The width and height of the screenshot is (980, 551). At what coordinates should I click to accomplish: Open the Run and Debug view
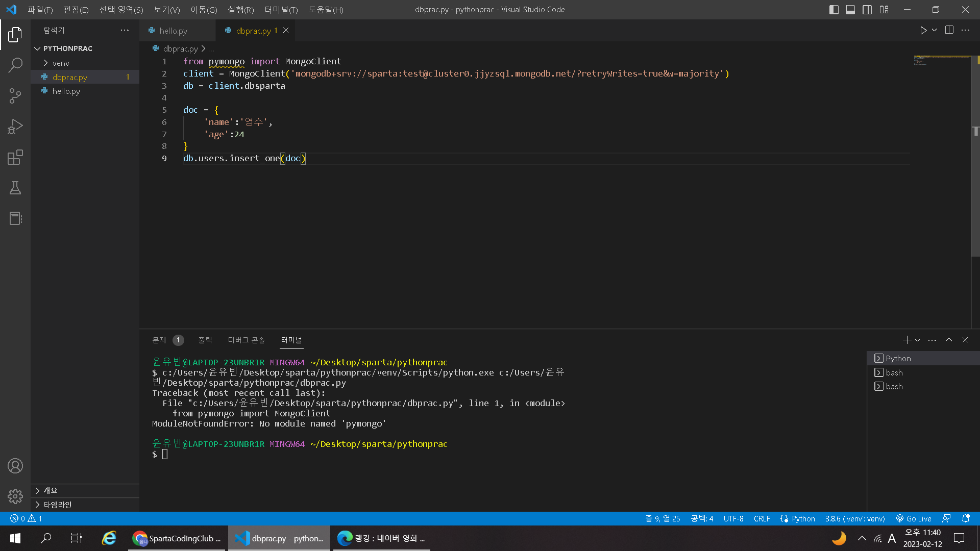click(15, 127)
